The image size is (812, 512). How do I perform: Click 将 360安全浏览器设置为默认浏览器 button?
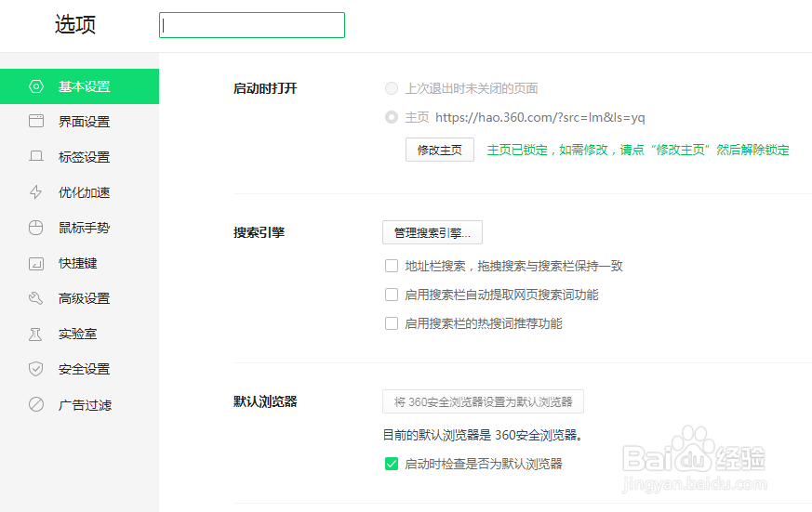click(x=483, y=401)
